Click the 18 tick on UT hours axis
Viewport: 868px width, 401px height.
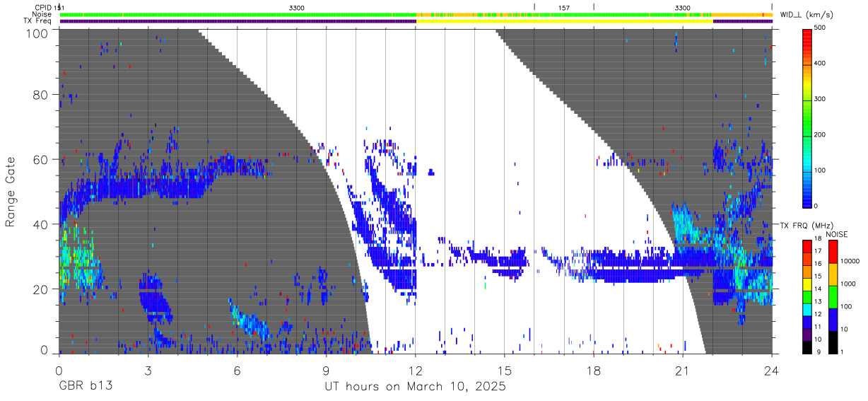coord(594,370)
